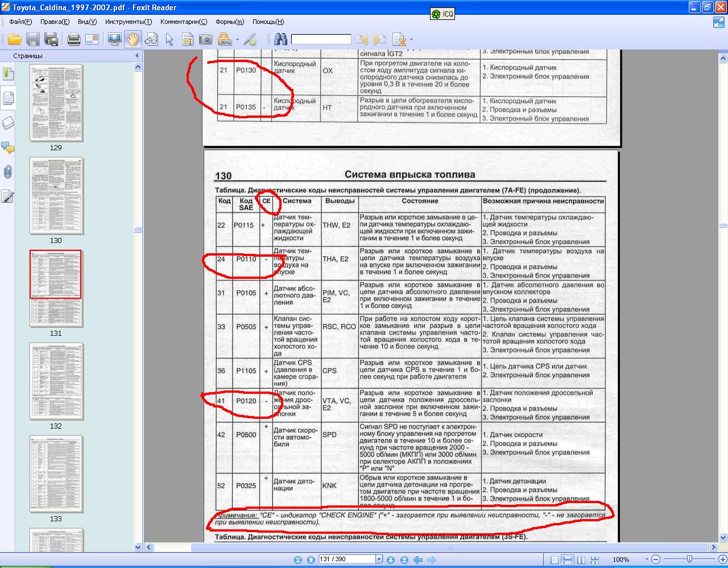Adjust the zoom slider handle
The height and width of the screenshot is (568, 728).
[689, 559]
